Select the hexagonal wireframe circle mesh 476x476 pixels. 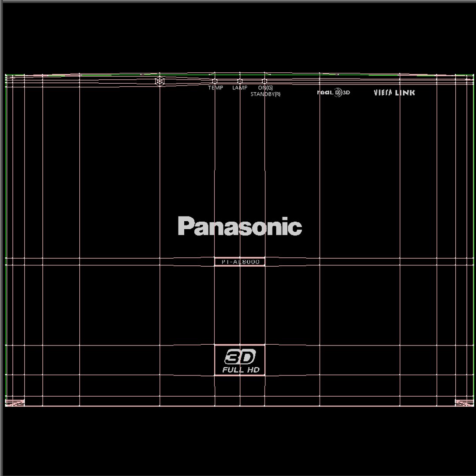pos(160,82)
